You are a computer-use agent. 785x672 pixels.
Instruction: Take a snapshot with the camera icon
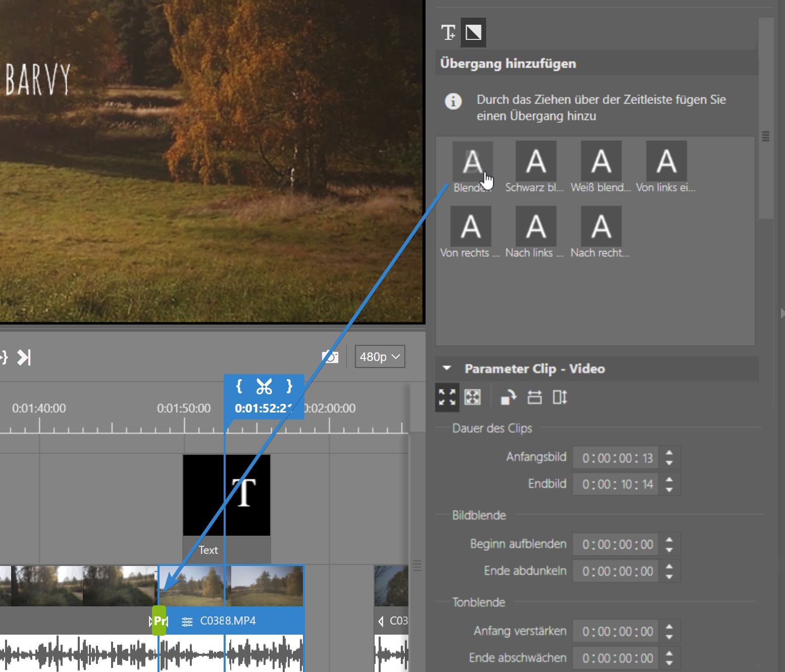click(x=330, y=356)
